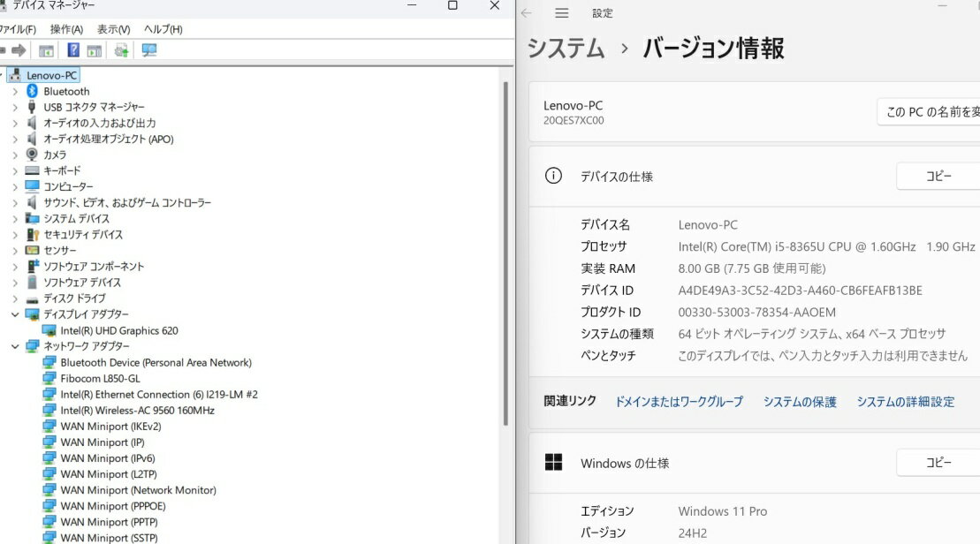
Task: Click the システム breadcrumb in Settings
Action: click(x=566, y=48)
